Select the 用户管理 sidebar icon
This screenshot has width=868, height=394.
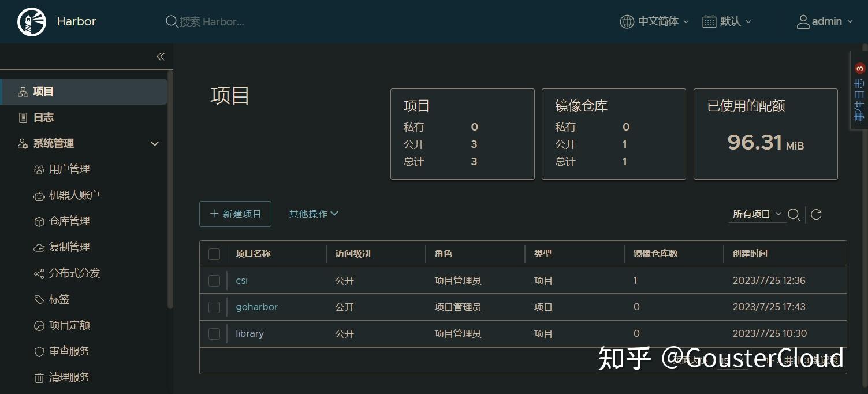click(x=38, y=169)
